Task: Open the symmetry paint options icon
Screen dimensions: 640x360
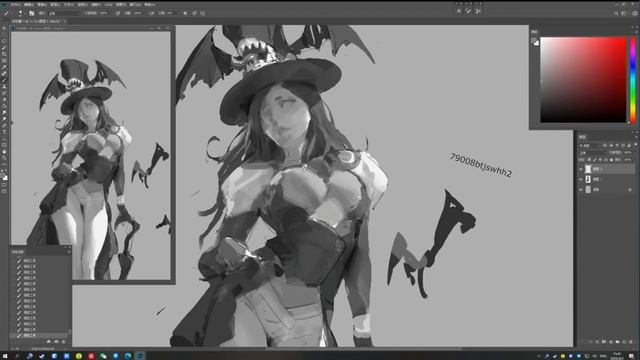Action: click(203, 13)
